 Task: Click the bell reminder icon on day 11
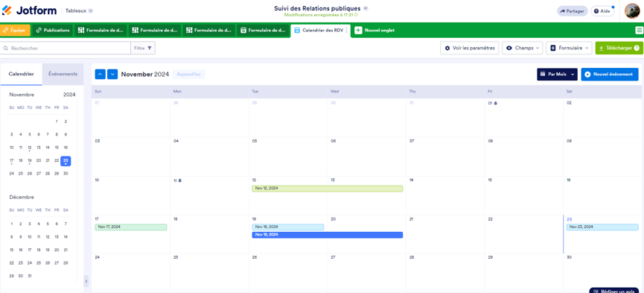[180, 180]
